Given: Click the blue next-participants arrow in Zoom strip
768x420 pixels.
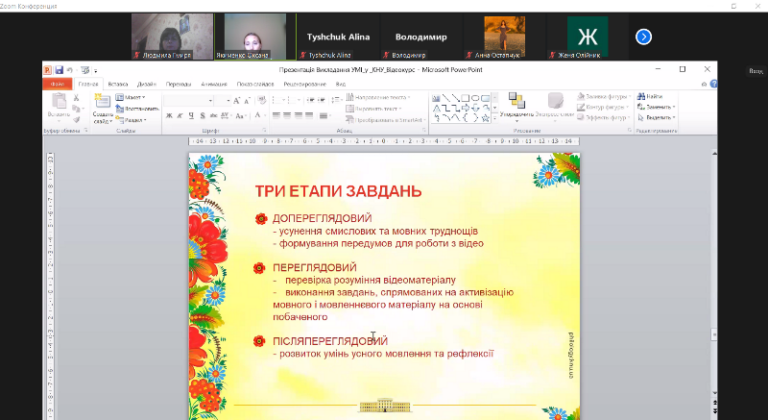Looking at the screenshot, I should pos(644,37).
